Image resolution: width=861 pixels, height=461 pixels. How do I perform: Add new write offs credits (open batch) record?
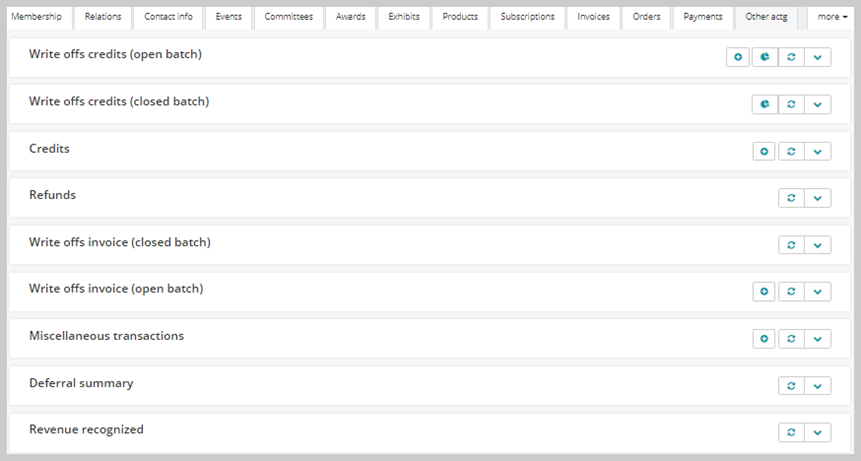(x=738, y=57)
